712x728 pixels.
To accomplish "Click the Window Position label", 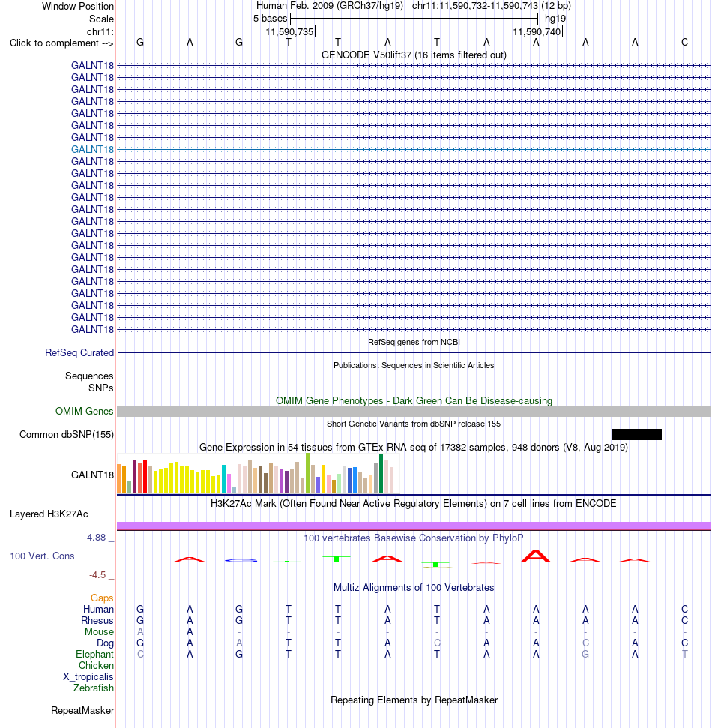I will 78,7.
